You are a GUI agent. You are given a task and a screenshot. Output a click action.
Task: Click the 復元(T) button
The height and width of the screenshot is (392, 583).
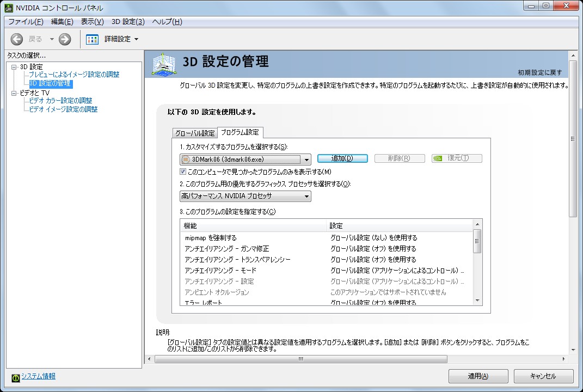[x=457, y=158]
